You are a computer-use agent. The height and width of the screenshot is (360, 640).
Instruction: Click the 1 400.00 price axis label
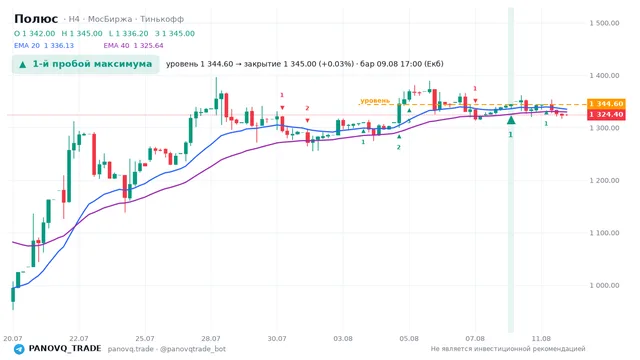604,76
